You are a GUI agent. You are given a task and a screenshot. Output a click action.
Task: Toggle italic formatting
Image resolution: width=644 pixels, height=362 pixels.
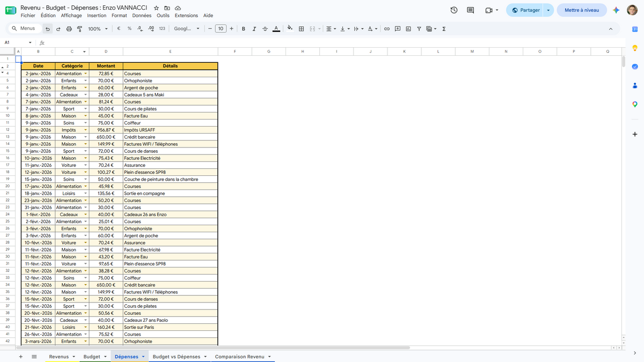click(254, 29)
